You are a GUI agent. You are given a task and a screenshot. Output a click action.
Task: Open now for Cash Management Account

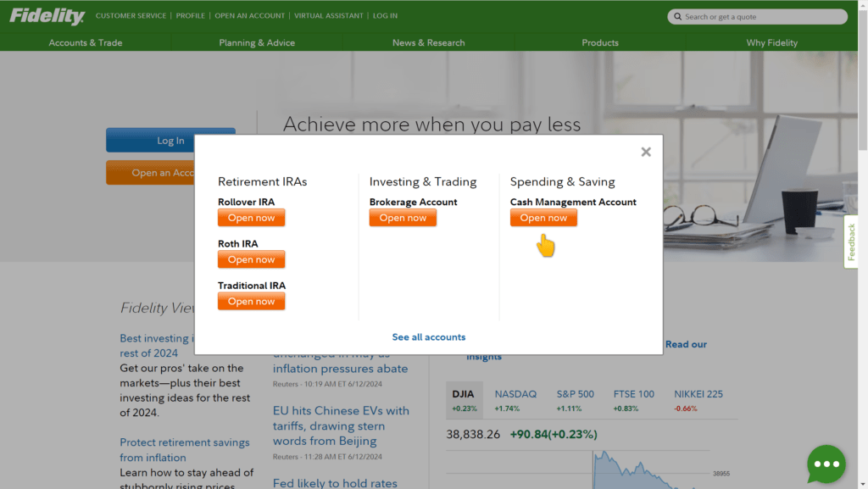coord(543,218)
